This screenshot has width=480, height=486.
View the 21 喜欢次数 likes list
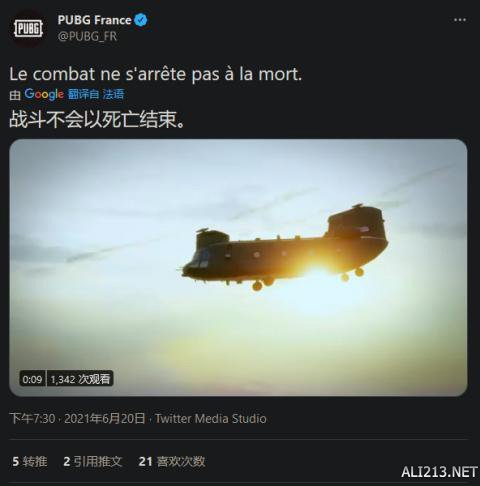172,461
